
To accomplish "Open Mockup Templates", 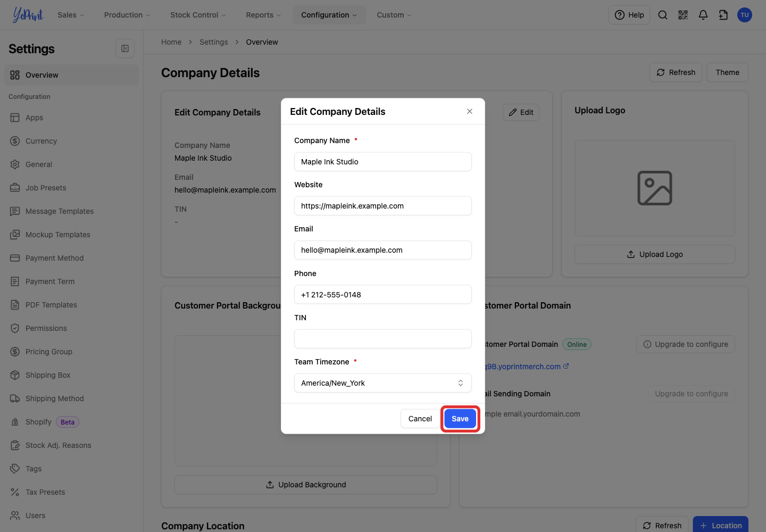I will pyautogui.click(x=71, y=235).
